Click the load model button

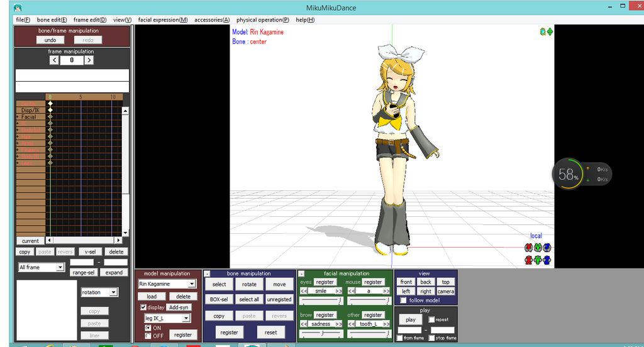[152, 297]
